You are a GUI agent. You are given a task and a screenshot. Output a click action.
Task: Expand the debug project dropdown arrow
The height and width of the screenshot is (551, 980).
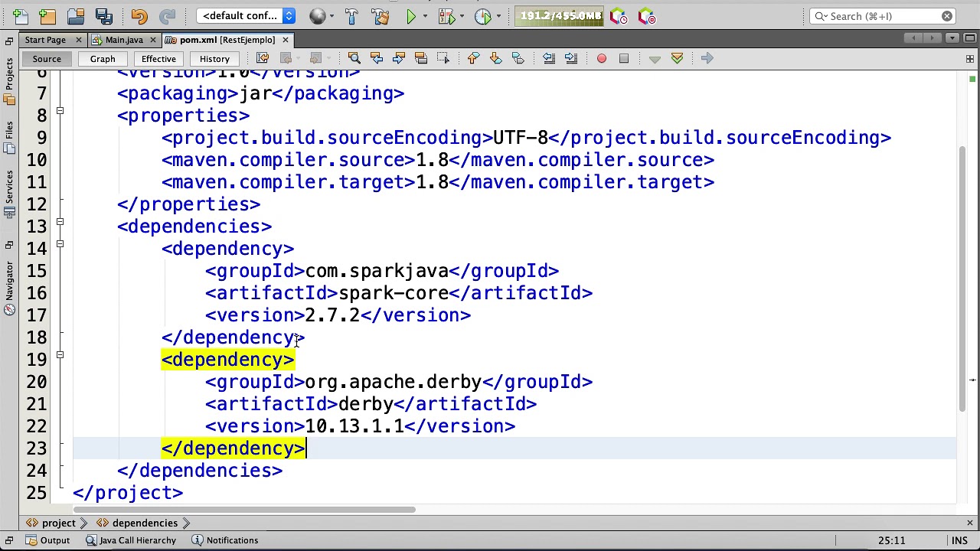point(462,16)
